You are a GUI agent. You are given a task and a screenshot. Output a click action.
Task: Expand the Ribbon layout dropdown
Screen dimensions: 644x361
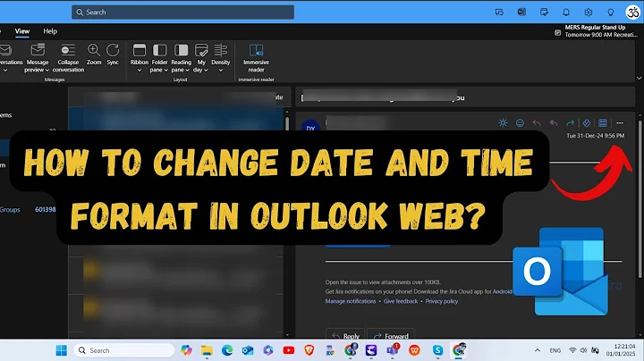[140, 58]
